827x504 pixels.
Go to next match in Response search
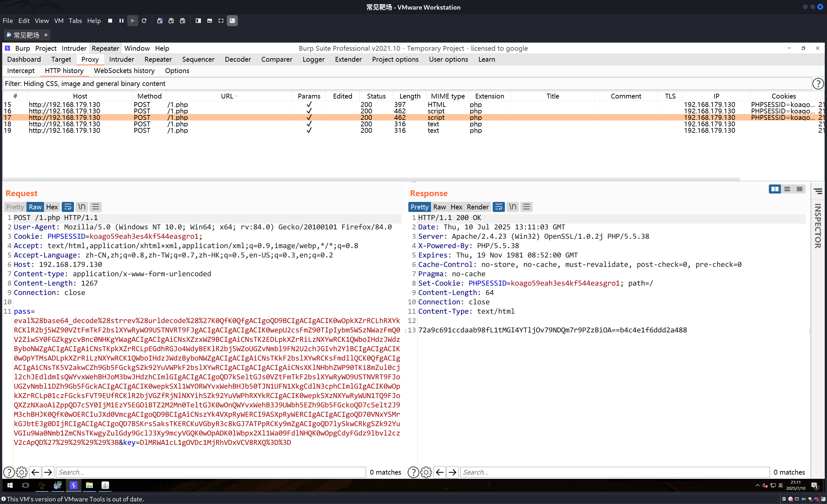point(453,472)
